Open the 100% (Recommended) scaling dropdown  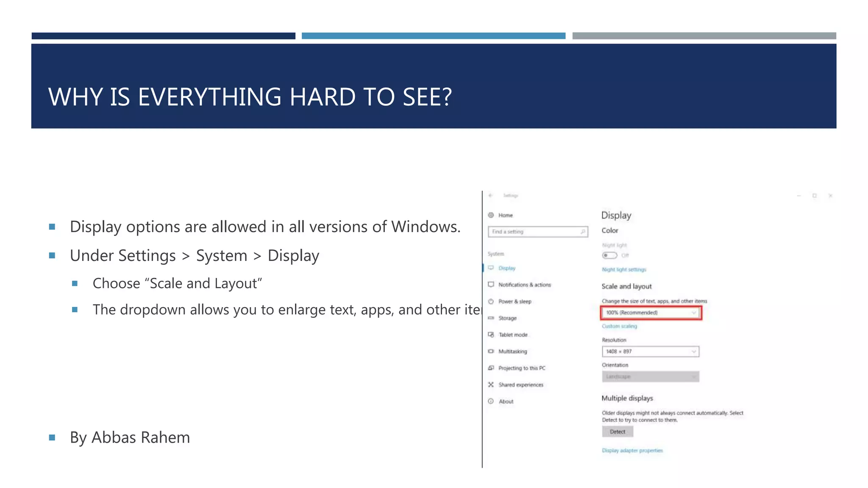(x=651, y=313)
